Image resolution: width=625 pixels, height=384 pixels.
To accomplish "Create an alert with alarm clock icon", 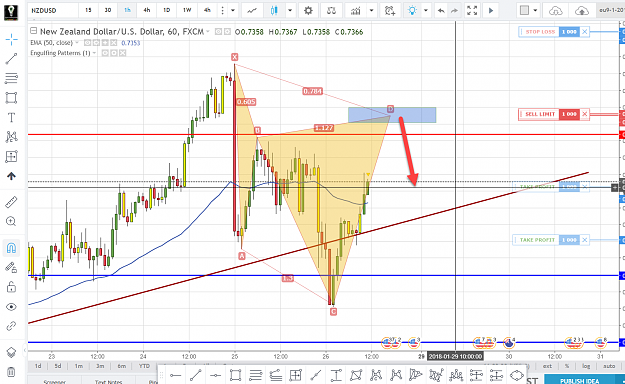I will [390, 11].
